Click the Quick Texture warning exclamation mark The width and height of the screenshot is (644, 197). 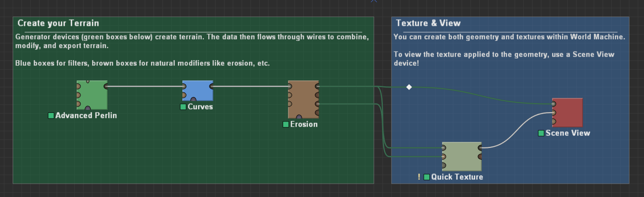pyautogui.click(x=419, y=177)
